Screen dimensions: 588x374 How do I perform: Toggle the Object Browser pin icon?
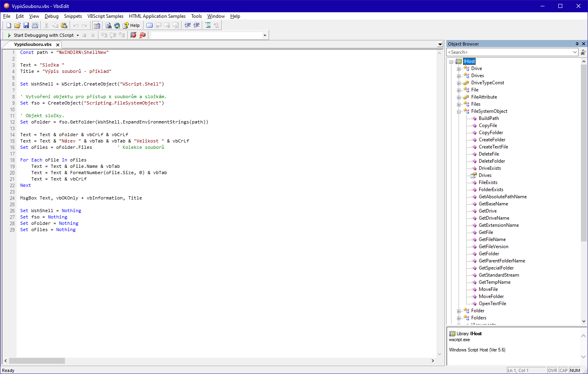577,44
